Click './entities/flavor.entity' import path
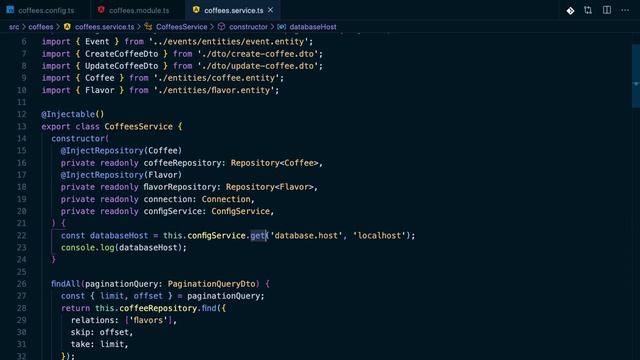The width and height of the screenshot is (640, 360). (x=214, y=90)
